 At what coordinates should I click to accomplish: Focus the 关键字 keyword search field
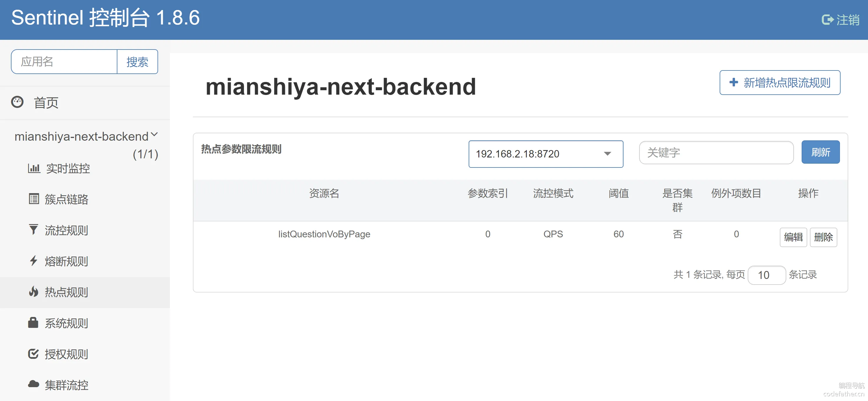click(x=716, y=153)
